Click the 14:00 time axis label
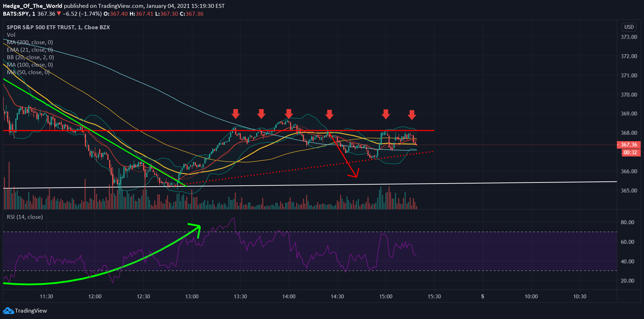The image size is (644, 319). [x=289, y=297]
